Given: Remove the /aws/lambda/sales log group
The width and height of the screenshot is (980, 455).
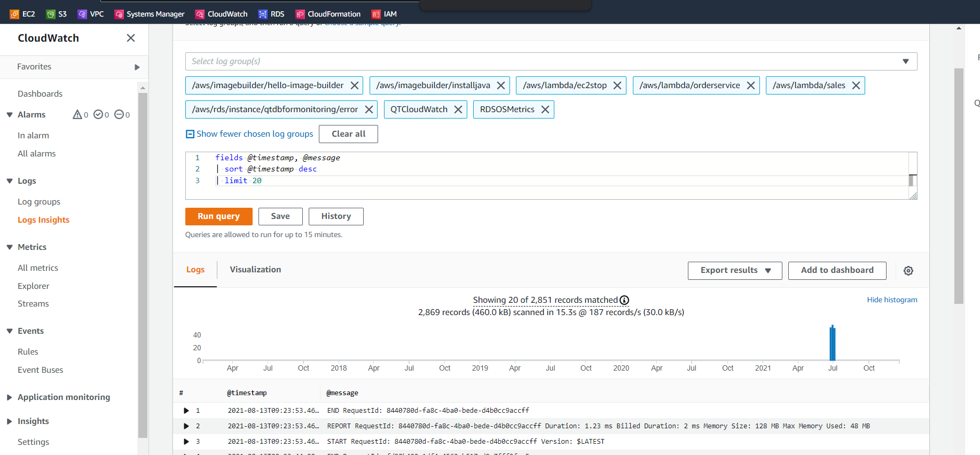Looking at the screenshot, I should [856, 85].
